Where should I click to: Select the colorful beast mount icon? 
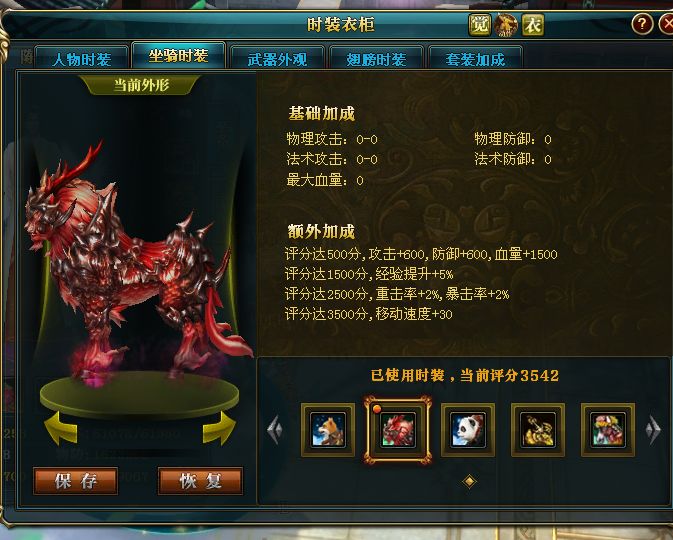click(608, 430)
